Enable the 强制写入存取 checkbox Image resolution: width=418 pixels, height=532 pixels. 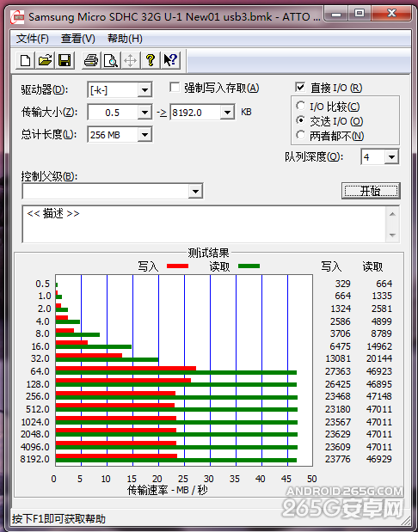175,88
